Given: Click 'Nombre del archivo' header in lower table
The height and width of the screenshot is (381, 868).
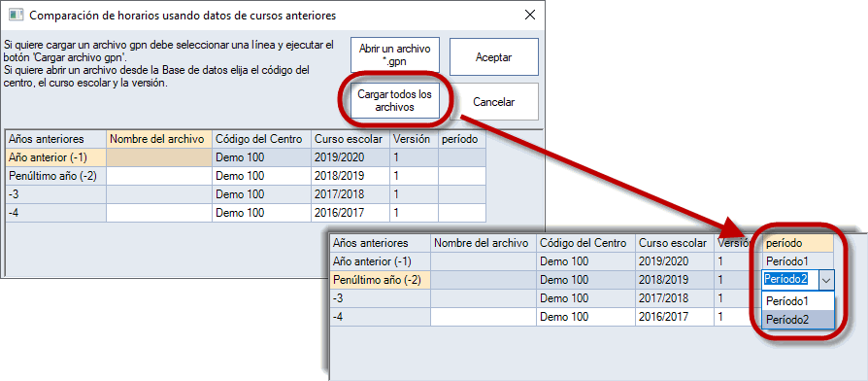Looking at the screenshot, I should [x=484, y=243].
